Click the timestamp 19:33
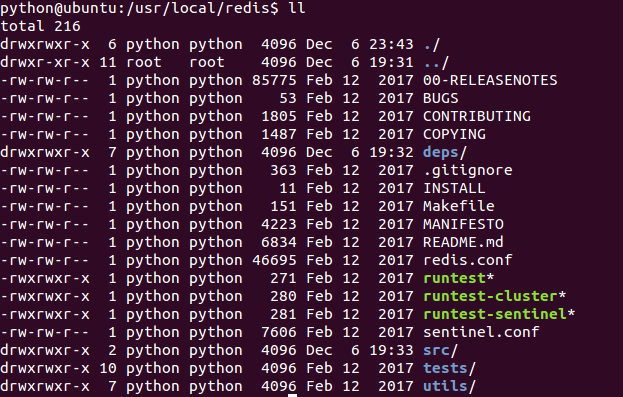623x397 pixels. (x=391, y=350)
